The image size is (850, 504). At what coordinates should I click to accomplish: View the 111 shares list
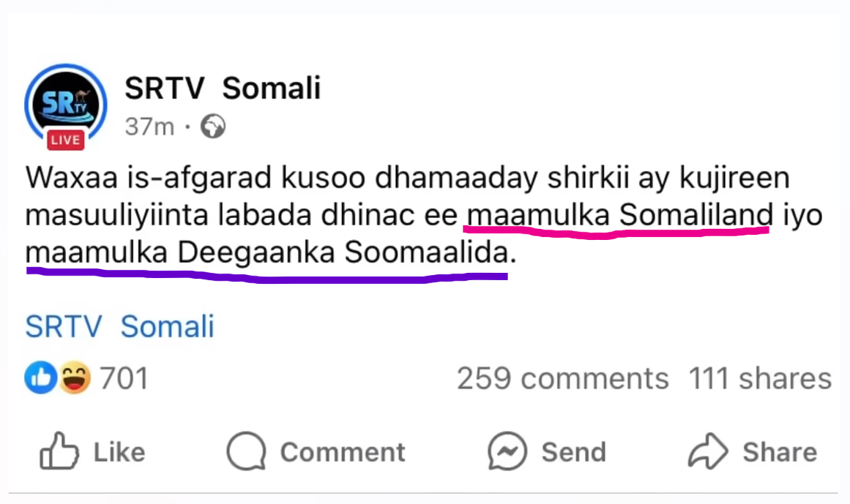759,379
